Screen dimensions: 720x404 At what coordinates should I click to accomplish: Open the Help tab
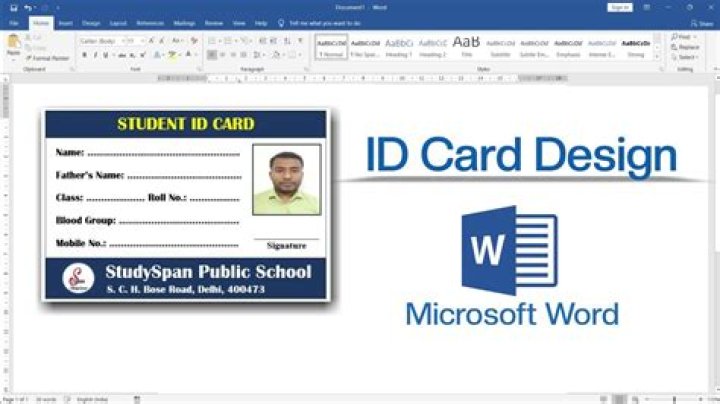261,23
